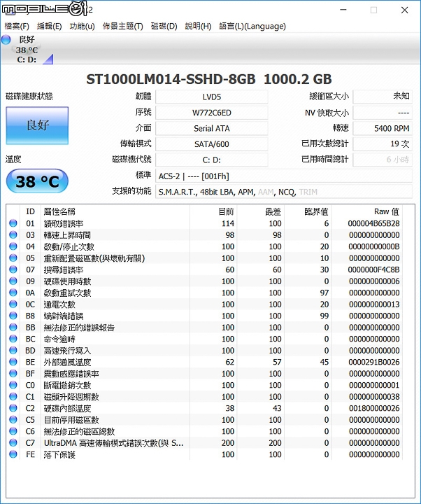421x504 pixels.
Task: Click the 磁碟機代號 field showing C: D:
Action: click(x=212, y=160)
